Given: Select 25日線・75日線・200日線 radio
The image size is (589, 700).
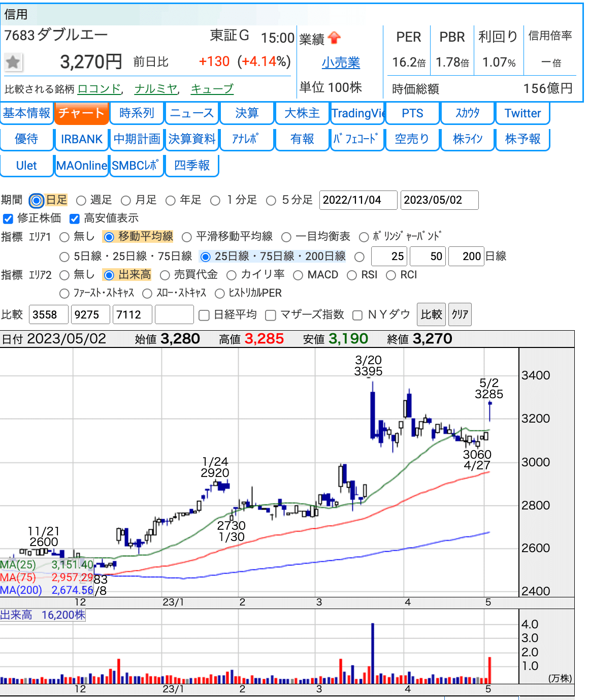Looking at the screenshot, I should pos(206,257).
